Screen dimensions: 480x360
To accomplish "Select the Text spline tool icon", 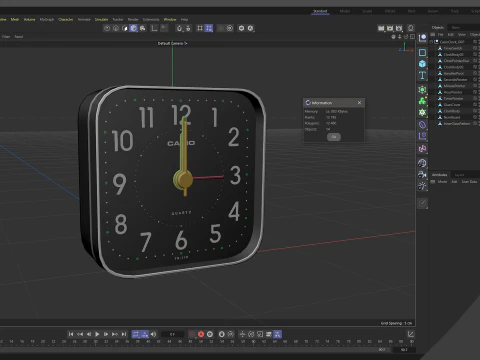I will (x=422, y=75).
